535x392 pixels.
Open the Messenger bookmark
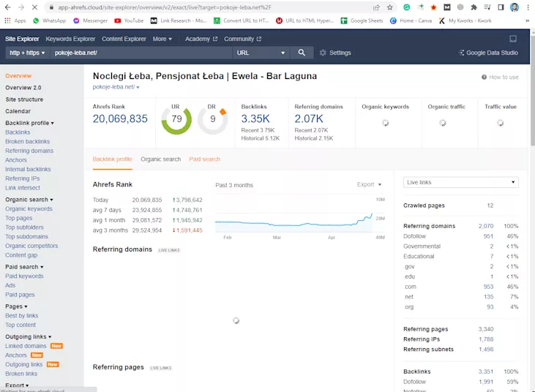(x=91, y=20)
